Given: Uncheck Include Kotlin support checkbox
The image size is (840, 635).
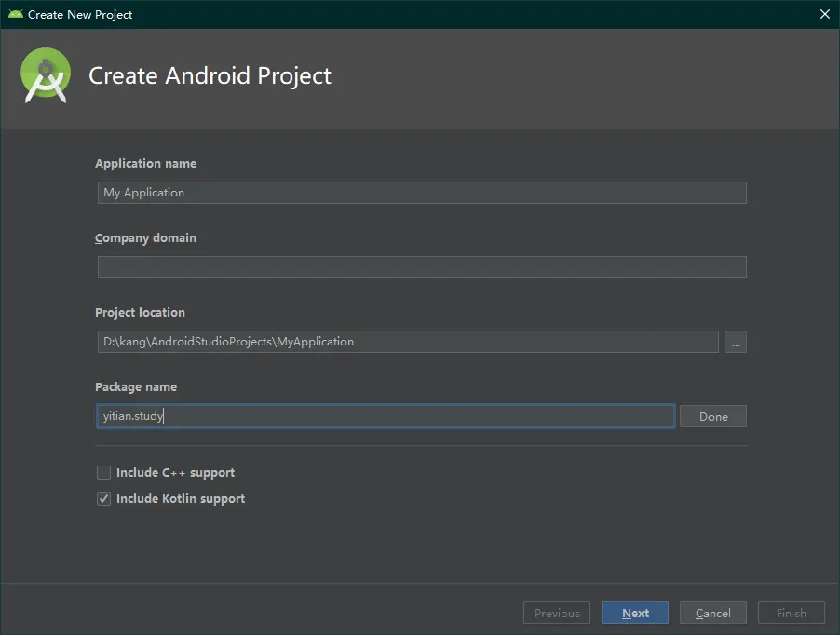Looking at the screenshot, I should 103,498.
